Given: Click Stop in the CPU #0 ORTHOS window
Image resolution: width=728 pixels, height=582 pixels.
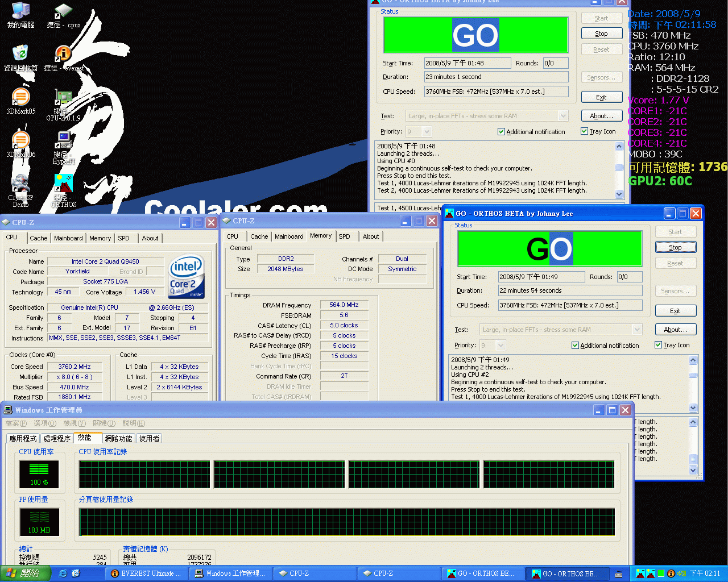Looking at the screenshot, I should point(602,34).
